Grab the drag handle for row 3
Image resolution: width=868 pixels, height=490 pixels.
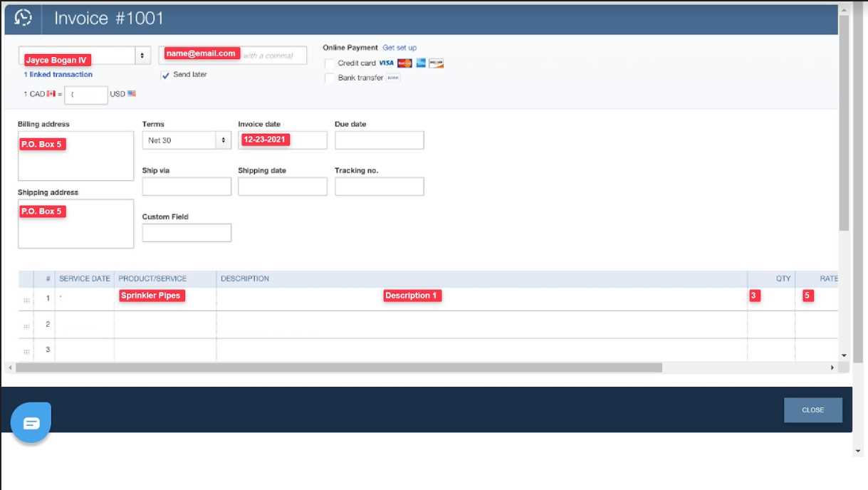point(26,352)
